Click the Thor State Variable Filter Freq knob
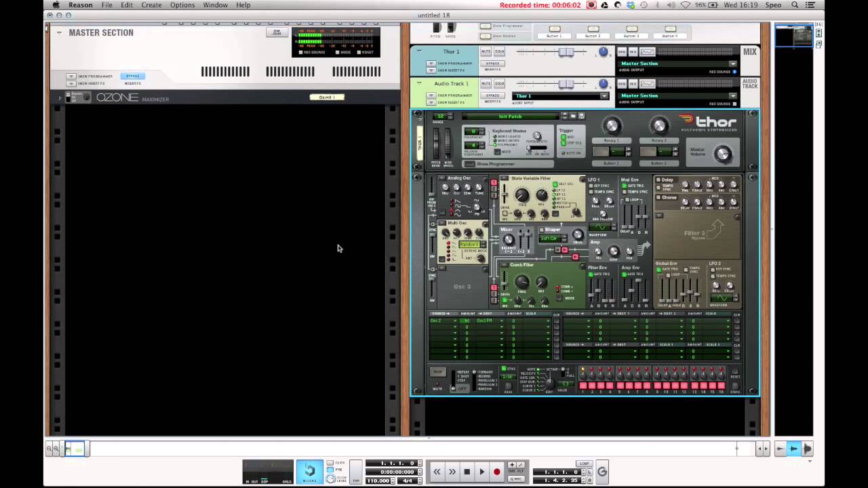Screen dimensions: 868x488 point(522,196)
